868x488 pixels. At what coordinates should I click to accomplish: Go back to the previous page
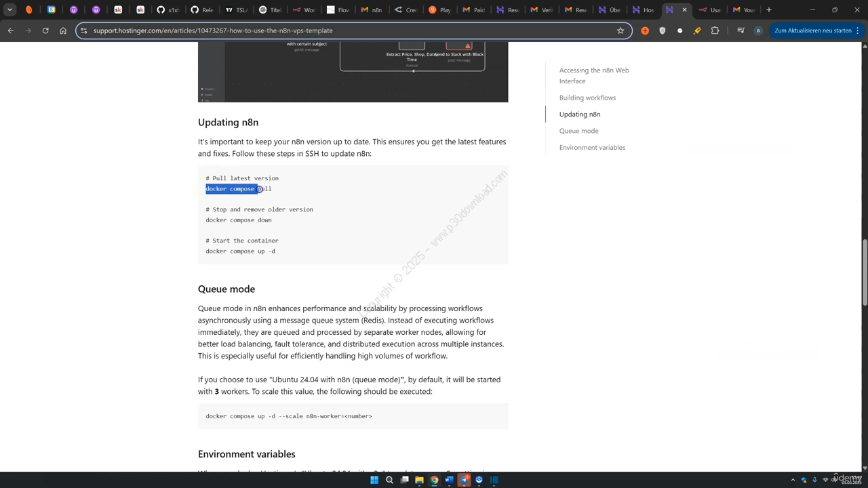pos(11,30)
